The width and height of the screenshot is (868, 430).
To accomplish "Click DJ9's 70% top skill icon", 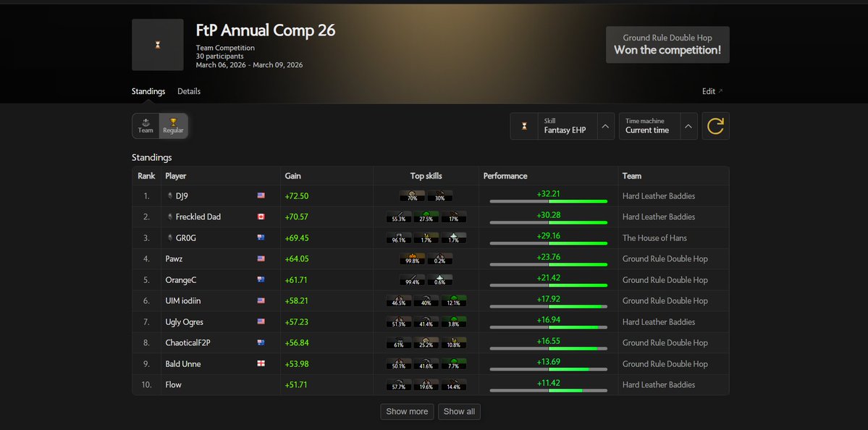I will [x=413, y=196].
